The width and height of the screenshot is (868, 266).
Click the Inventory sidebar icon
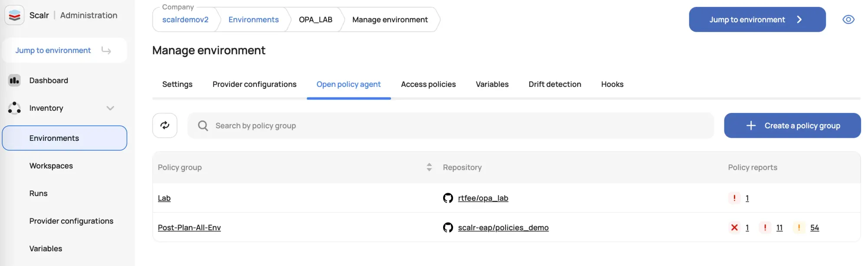pyautogui.click(x=14, y=108)
